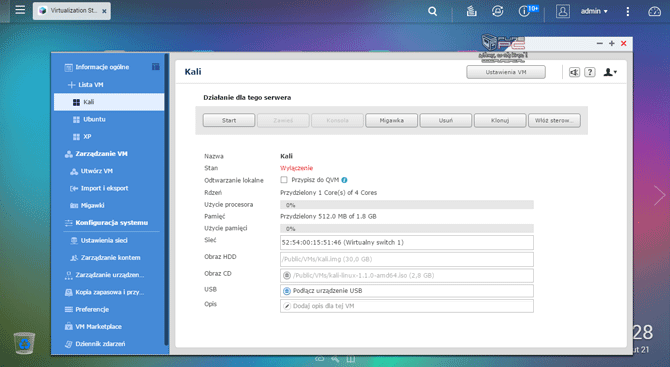Click the Klonuj button
The width and height of the screenshot is (670, 367).
click(x=500, y=120)
